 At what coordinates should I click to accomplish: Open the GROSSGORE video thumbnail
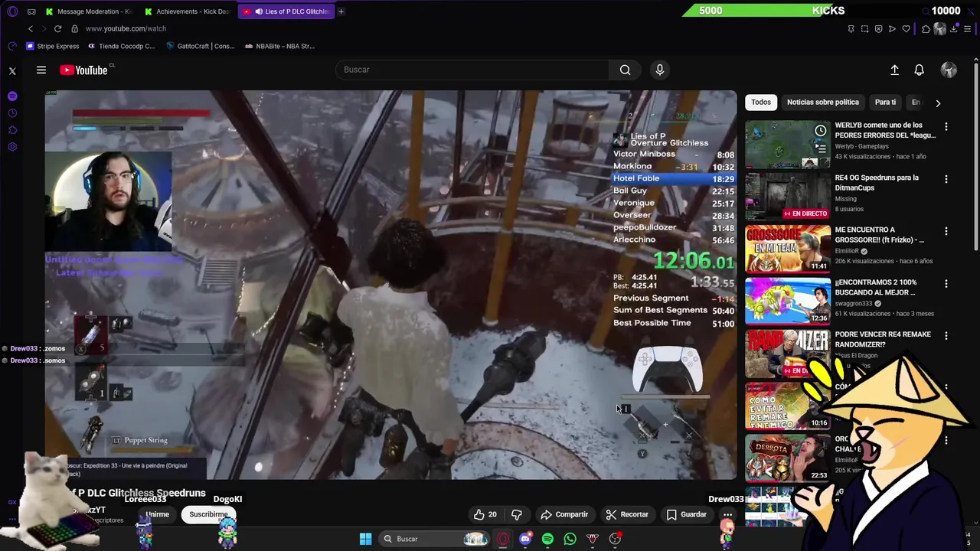point(788,249)
